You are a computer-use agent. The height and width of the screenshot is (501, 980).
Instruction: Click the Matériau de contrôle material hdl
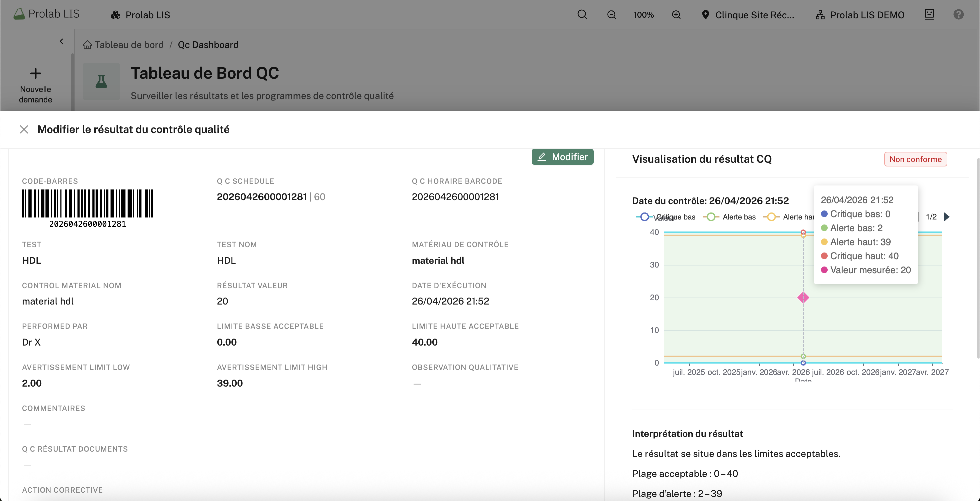tap(438, 261)
